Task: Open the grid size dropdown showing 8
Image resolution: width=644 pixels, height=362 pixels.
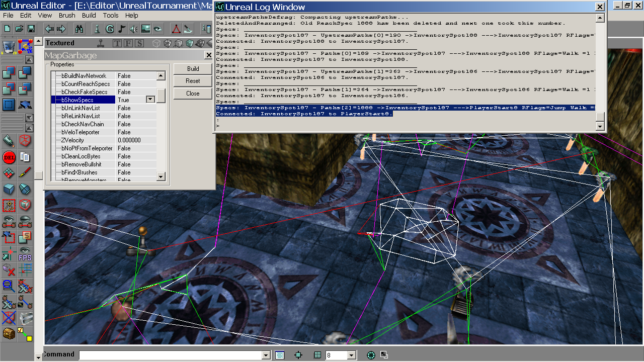Action: point(352,355)
